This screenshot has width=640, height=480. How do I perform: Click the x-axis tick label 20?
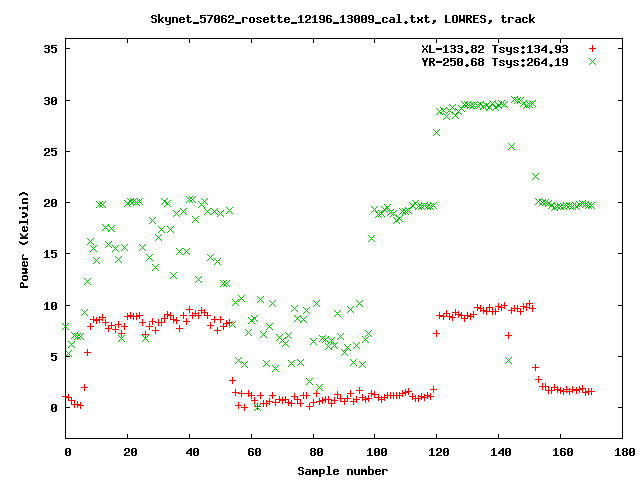click(x=130, y=452)
